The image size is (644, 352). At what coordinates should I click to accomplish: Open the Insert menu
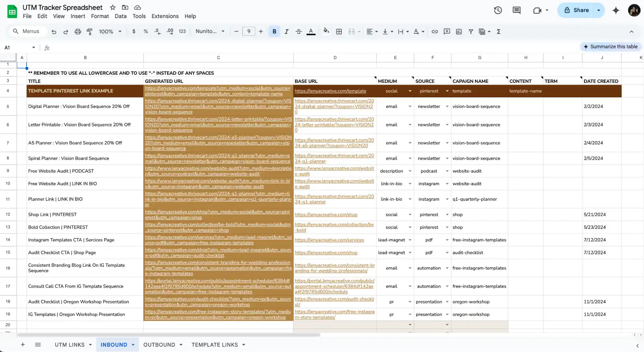tap(78, 16)
